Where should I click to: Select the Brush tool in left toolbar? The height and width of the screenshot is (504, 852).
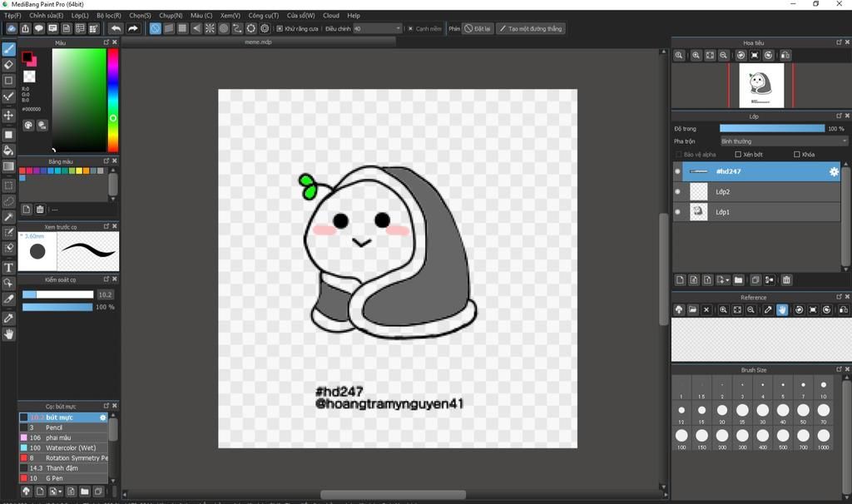point(8,49)
